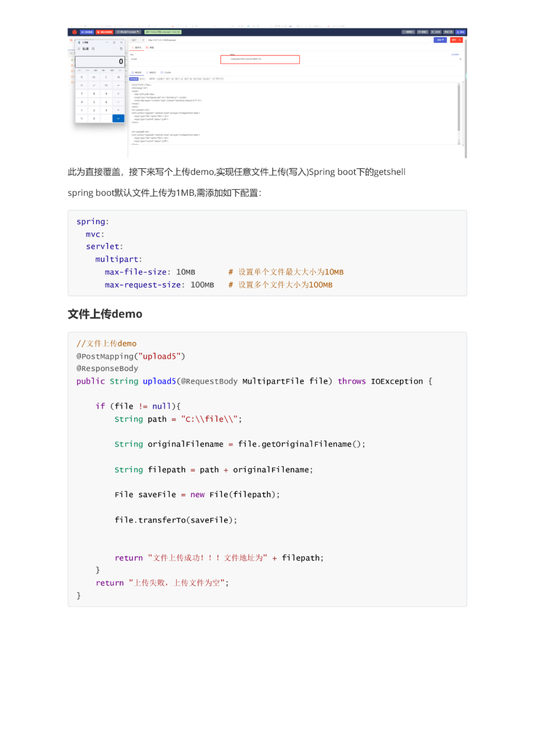Switch to the 响应头 response headers tab
The width and height of the screenshot is (534, 756).
coord(151,72)
